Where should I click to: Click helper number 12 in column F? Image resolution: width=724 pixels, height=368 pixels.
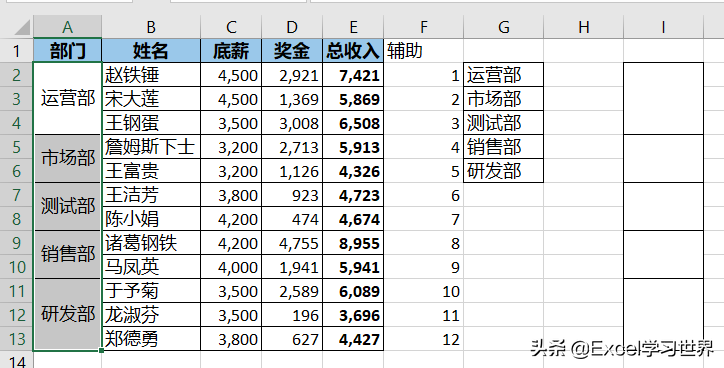coord(423,339)
